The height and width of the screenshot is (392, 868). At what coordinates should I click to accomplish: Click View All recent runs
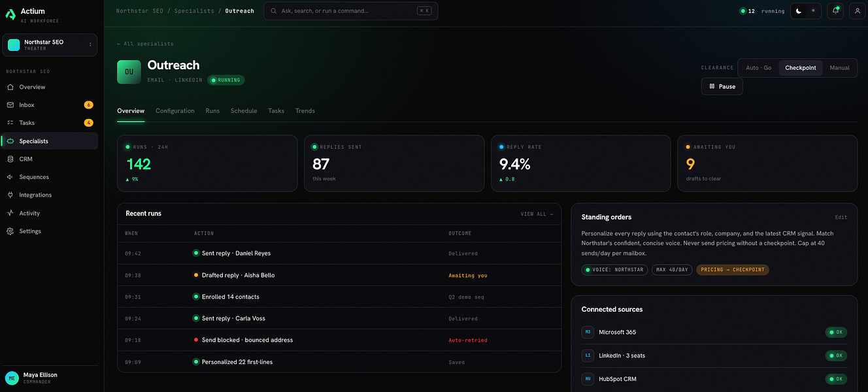click(537, 214)
